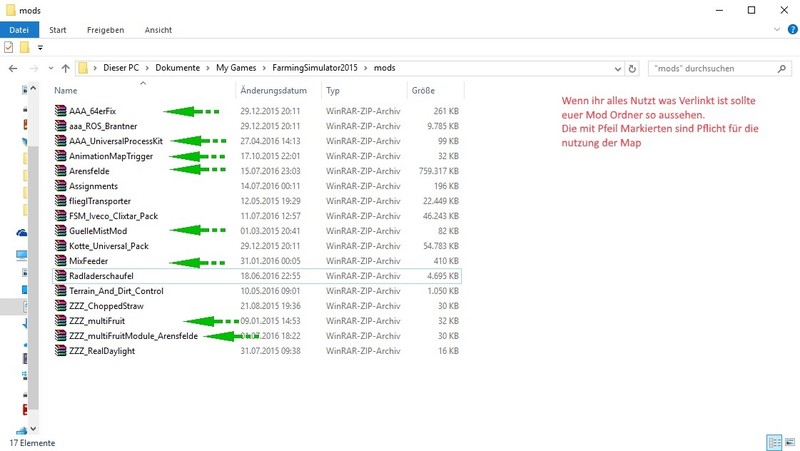
Task: Navigate back to previous folder
Action: [x=13, y=68]
